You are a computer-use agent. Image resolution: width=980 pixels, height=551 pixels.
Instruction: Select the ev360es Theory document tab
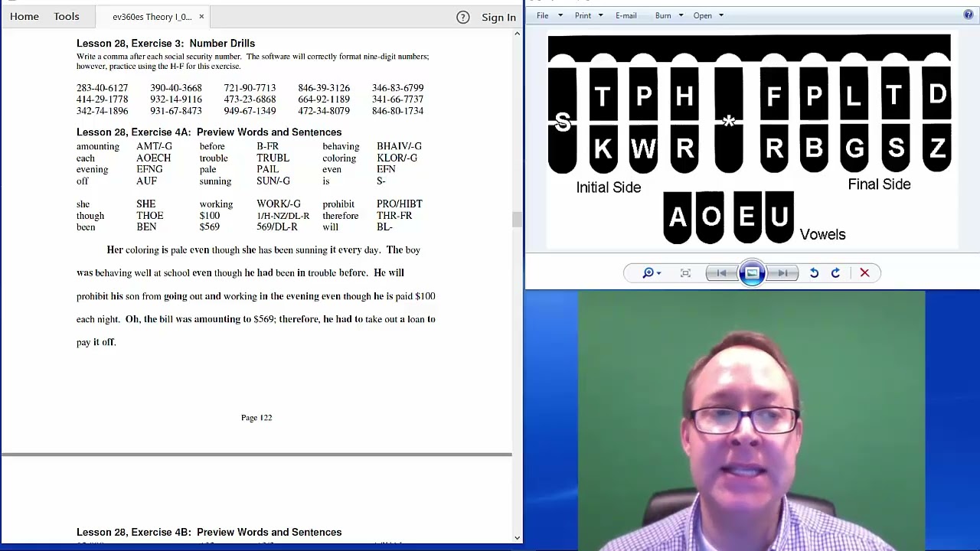pos(152,17)
